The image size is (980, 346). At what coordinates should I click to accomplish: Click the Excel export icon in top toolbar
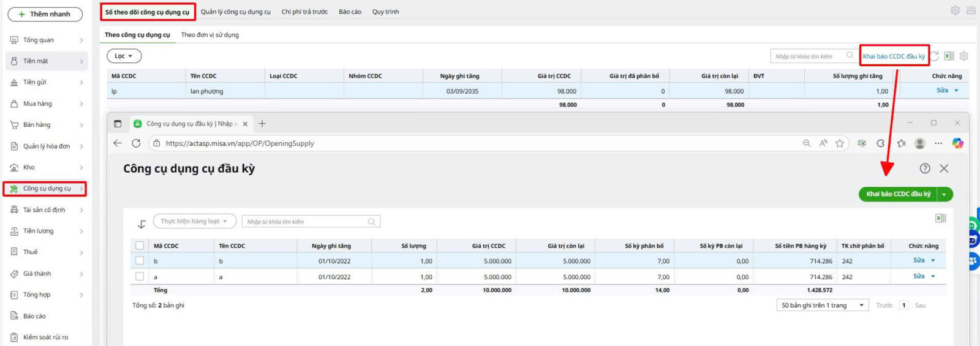[x=949, y=56]
